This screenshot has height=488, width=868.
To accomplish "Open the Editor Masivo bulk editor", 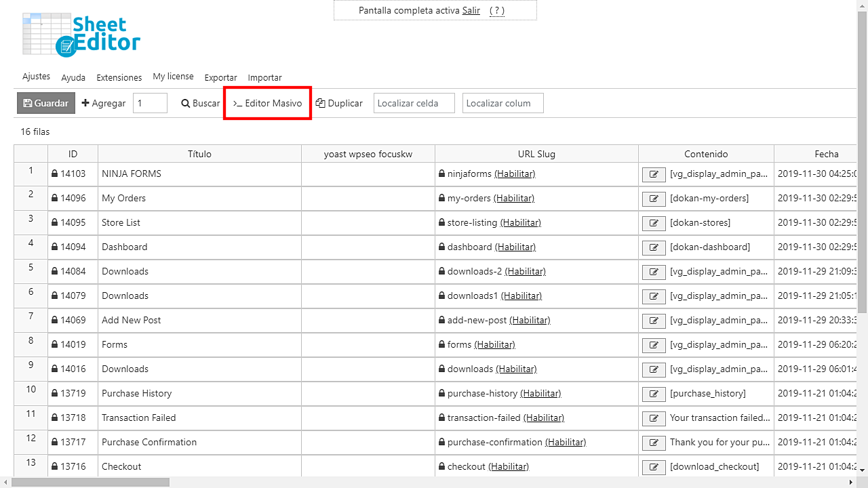I will [268, 103].
